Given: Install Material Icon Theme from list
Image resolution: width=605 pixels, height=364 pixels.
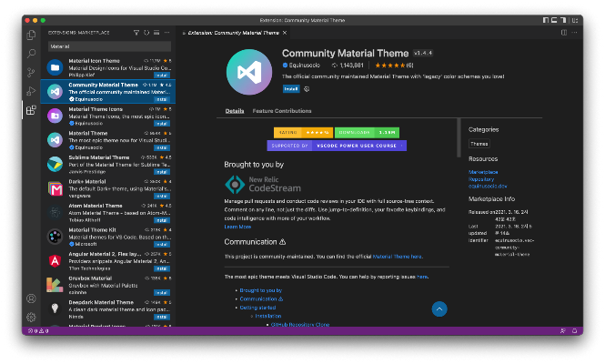Looking at the screenshot, I should 162,76.
